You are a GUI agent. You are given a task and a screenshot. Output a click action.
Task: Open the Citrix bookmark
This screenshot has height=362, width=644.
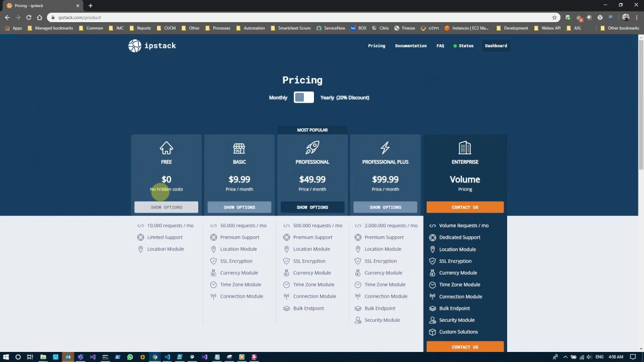click(x=380, y=28)
